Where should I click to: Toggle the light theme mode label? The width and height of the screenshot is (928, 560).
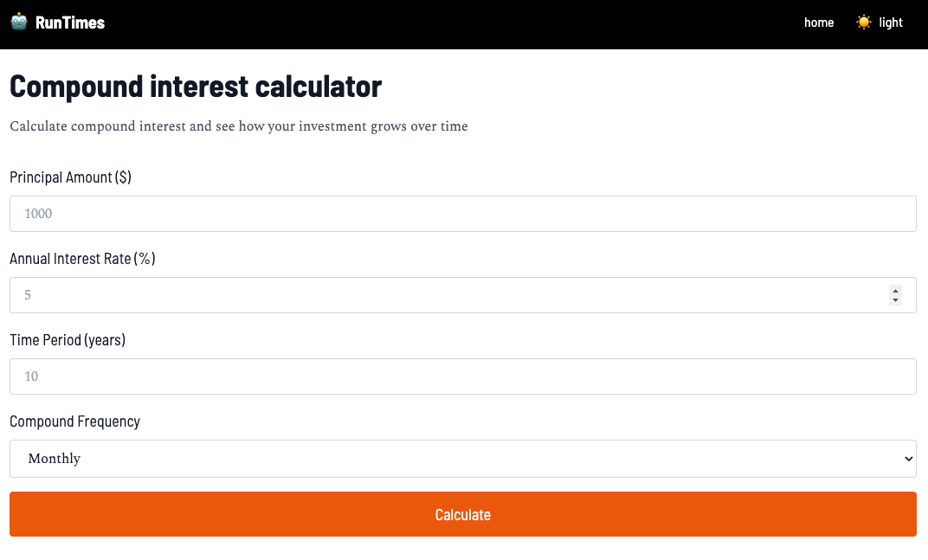tap(890, 23)
